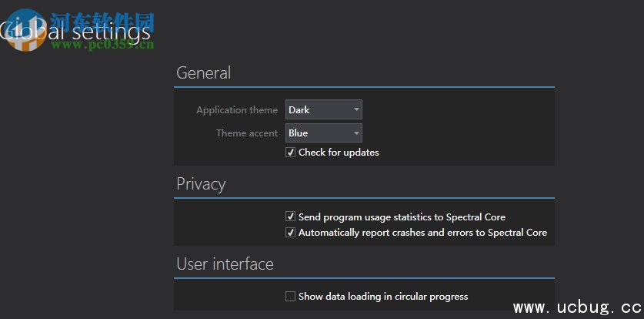This screenshot has height=319, width=644.
Task: Uncheck the automatic crash reporting checkbox
Action: click(x=291, y=233)
